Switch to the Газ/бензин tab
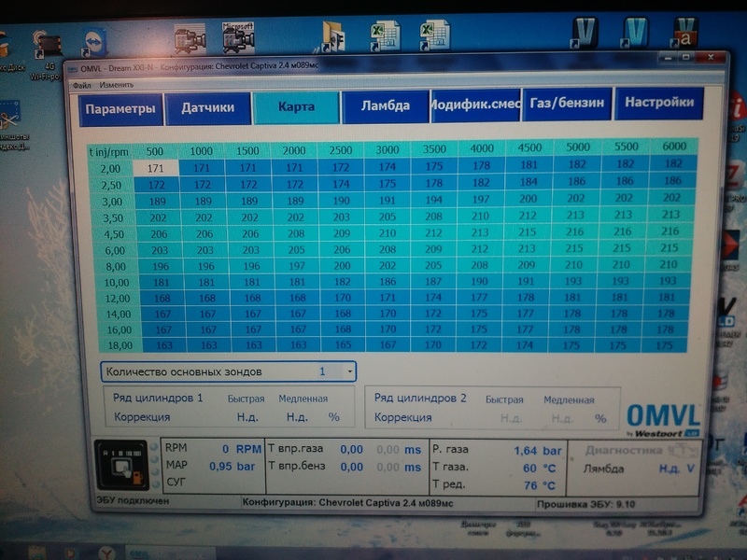Screen dimensions: 747x560 567,103
